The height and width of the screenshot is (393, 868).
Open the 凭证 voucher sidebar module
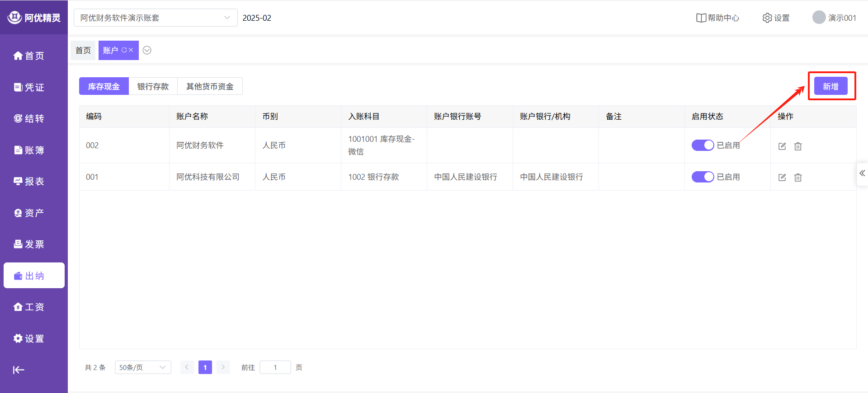(x=29, y=87)
